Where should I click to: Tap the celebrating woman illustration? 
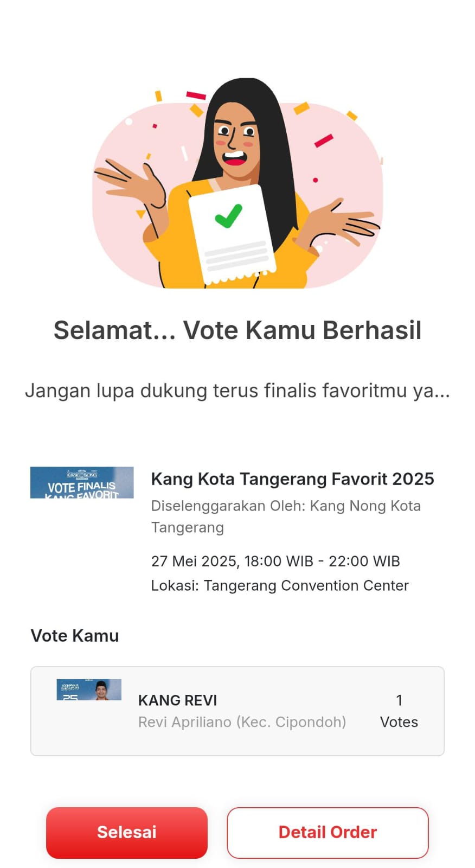click(237, 183)
